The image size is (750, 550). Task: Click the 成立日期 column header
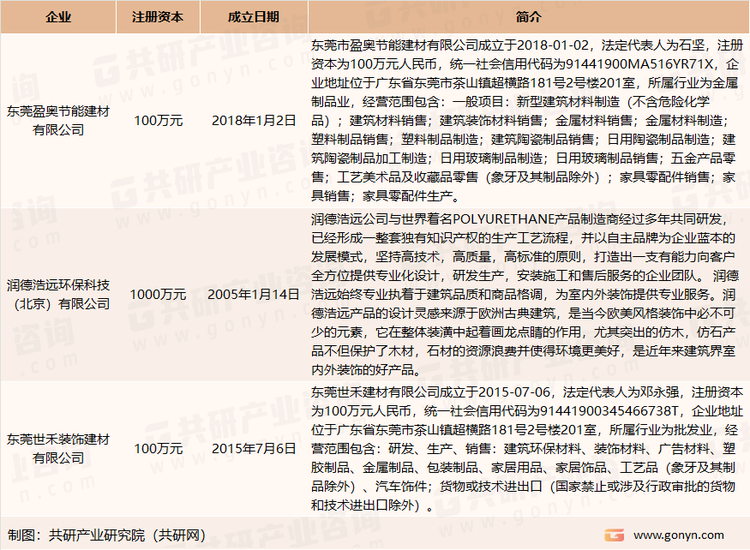click(254, 17)
